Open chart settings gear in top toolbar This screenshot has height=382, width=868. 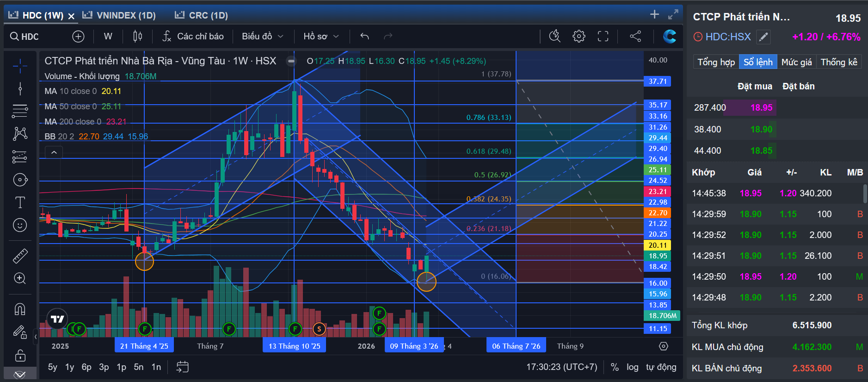click(x=579, y=36)
